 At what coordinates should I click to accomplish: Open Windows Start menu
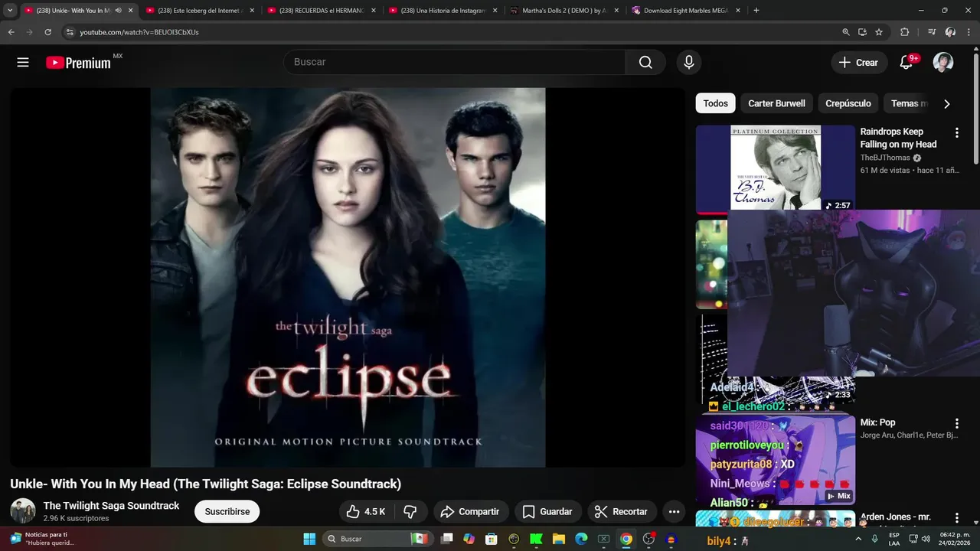click(309, 539)
